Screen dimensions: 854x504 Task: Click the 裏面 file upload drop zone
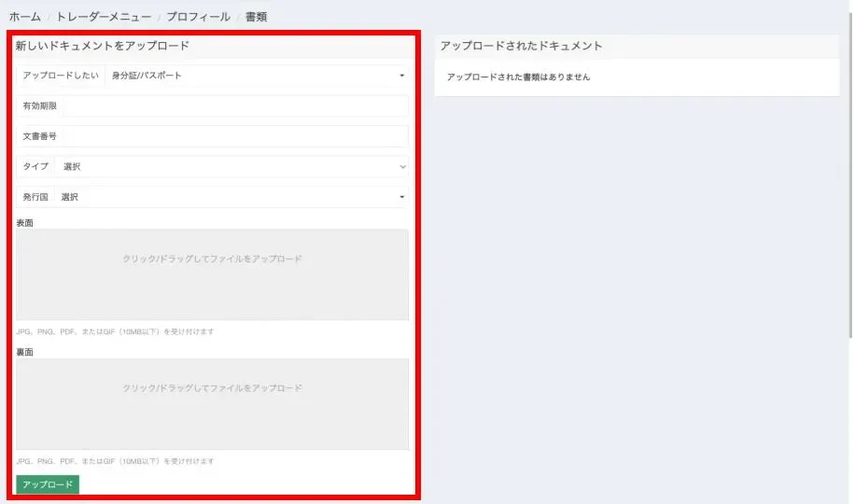coord(212,404)
